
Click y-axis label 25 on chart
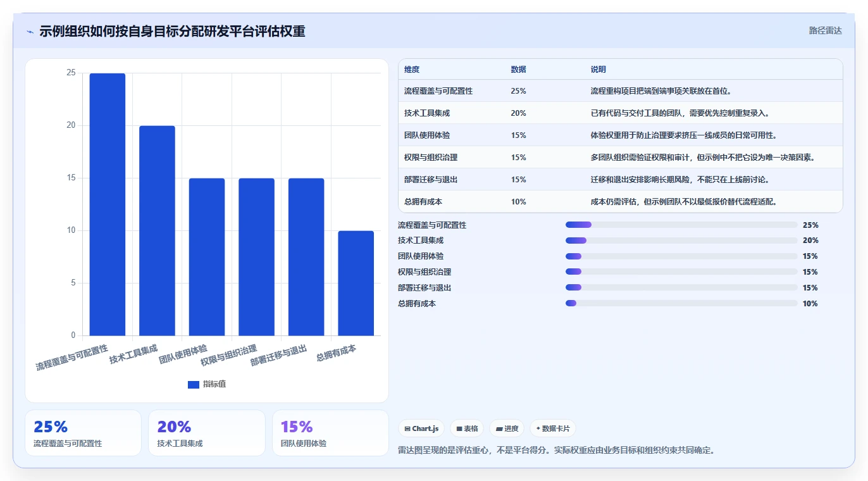pos(71,73)
